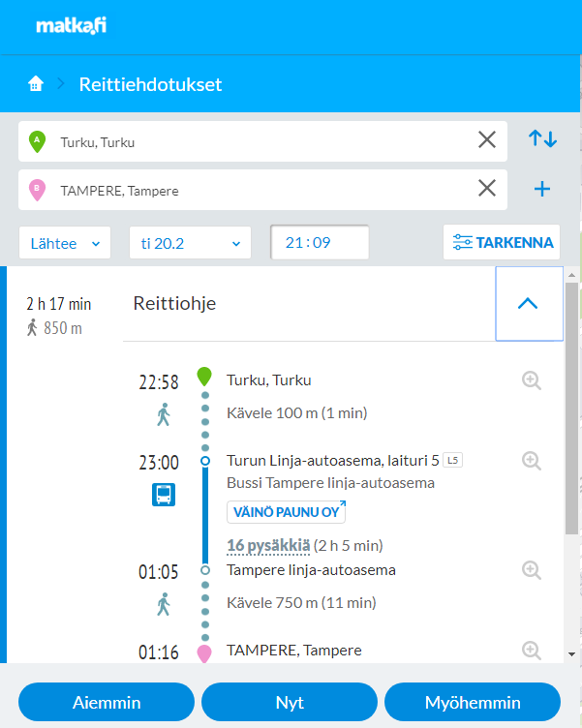Clear the Turku origin field
The image size is (582, 728).
(x=487, y=139)
